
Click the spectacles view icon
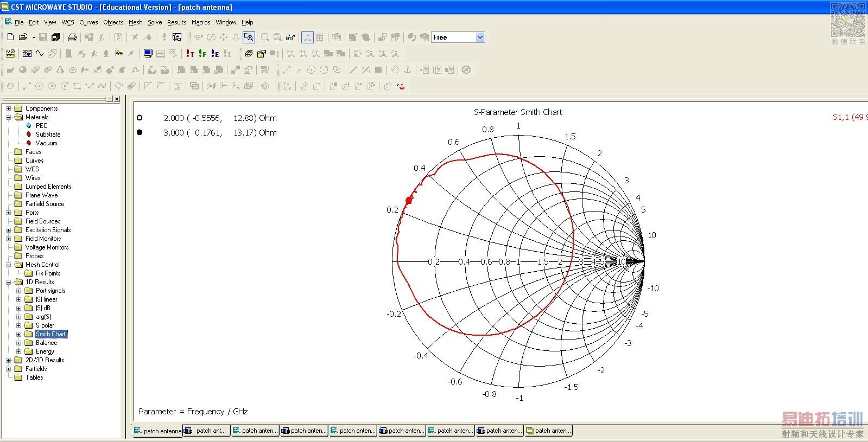point(290,37)
